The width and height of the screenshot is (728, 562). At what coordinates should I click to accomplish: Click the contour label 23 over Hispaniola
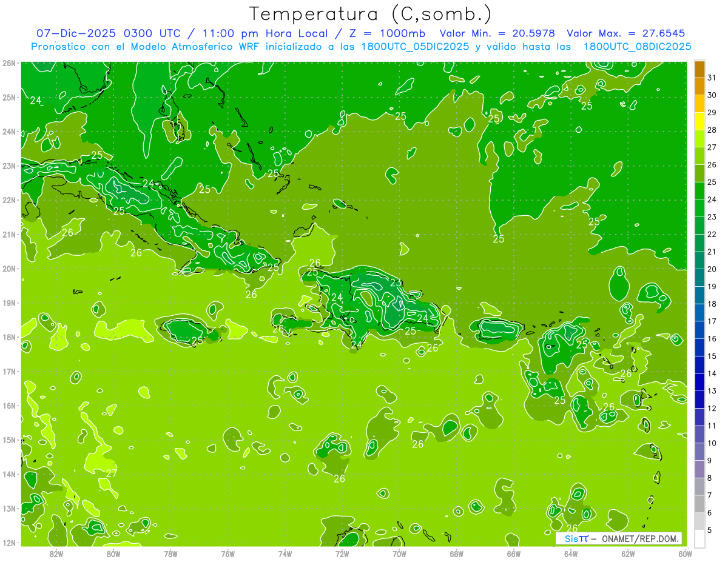(x=396, y=283)
